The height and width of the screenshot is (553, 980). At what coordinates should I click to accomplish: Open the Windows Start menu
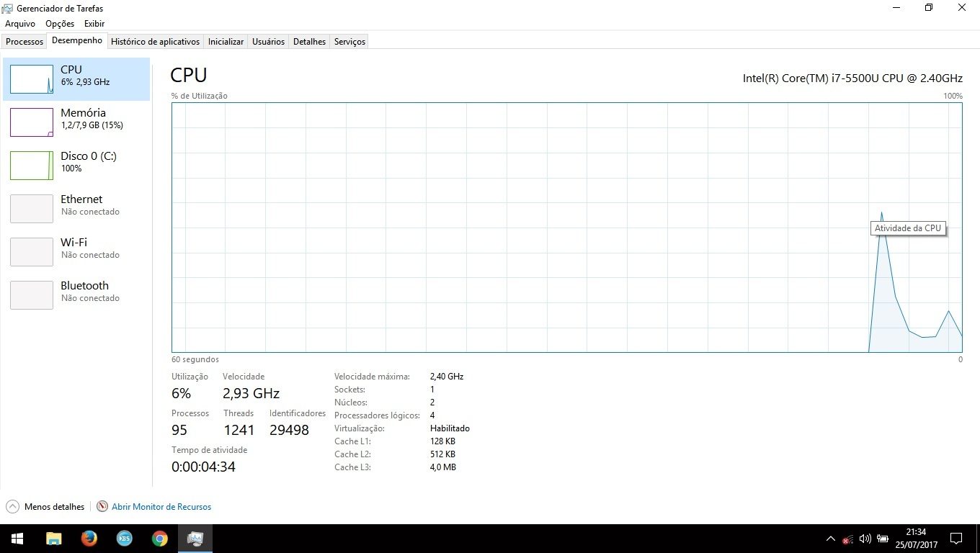tap(17, 539)
